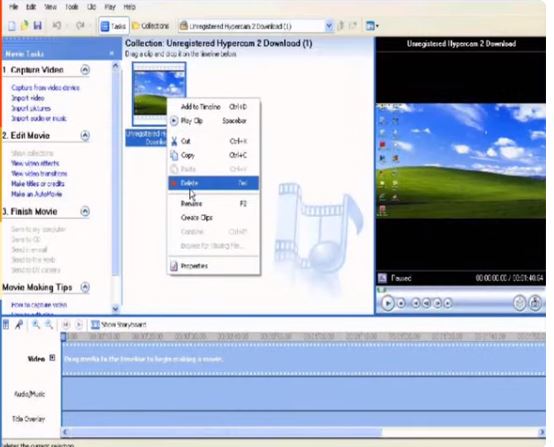
Task: Click the Play Timeline icon
Action: pyautogui.click(x=79, y=324)
